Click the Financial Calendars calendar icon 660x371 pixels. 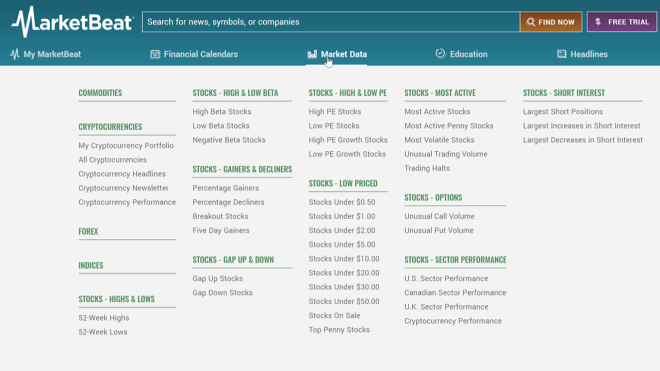155,54
